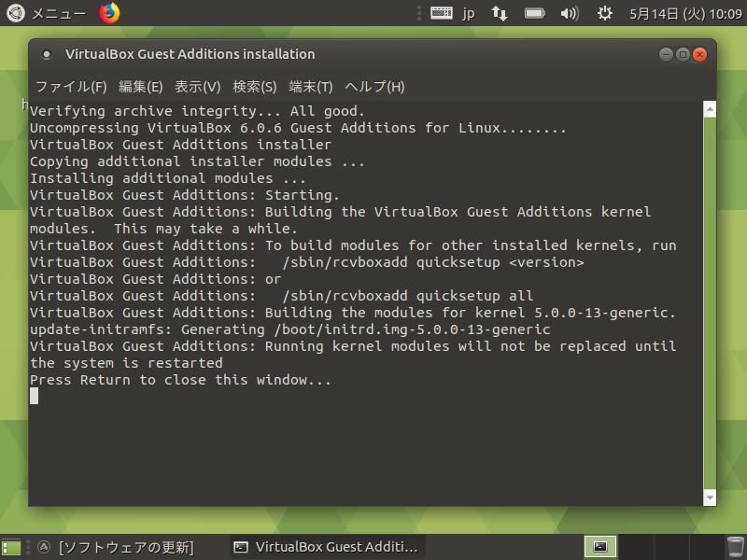Open the 検索(S) menu
747x560 pixels.
click(254, 87)
